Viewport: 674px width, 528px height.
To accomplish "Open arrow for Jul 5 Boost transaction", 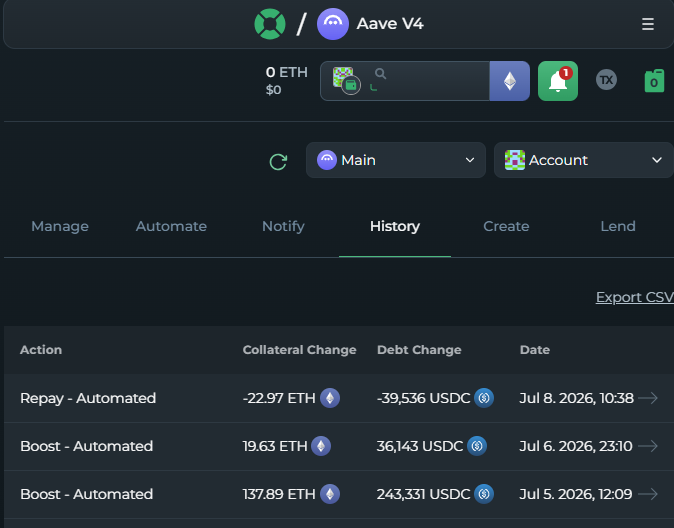I will (x=648, y=494).
